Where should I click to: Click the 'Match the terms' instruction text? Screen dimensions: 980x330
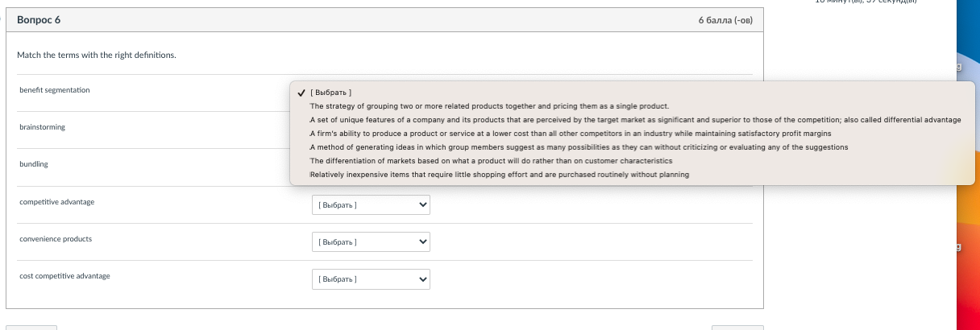pos(97,55)
